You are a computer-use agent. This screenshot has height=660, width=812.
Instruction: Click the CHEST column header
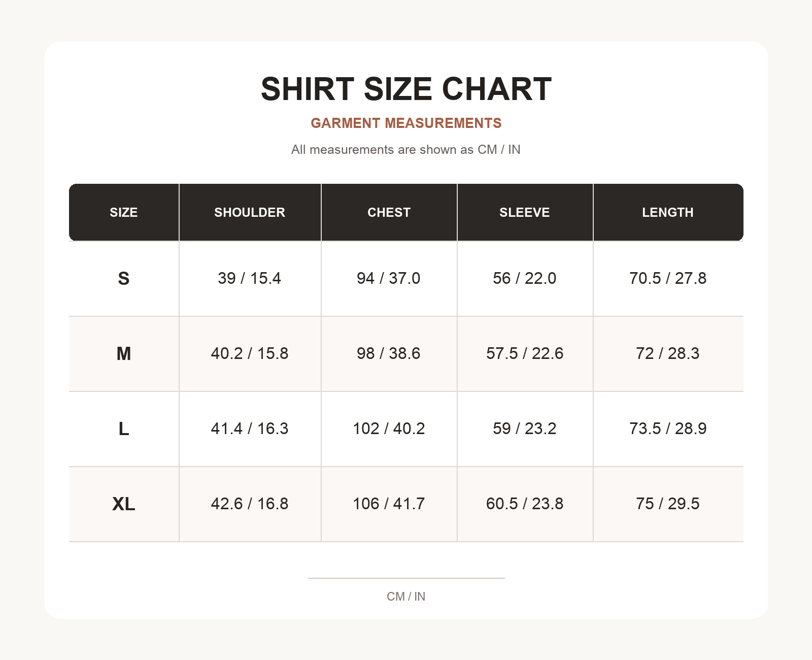pos(389,212)
